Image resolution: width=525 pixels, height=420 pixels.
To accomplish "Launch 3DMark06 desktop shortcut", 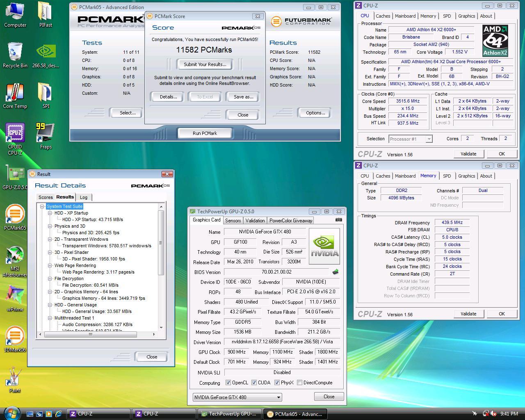I will tap(15, 340).
